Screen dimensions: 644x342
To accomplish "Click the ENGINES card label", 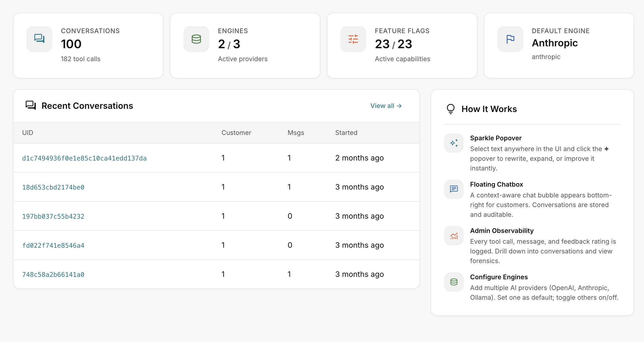I will [233, 31].
